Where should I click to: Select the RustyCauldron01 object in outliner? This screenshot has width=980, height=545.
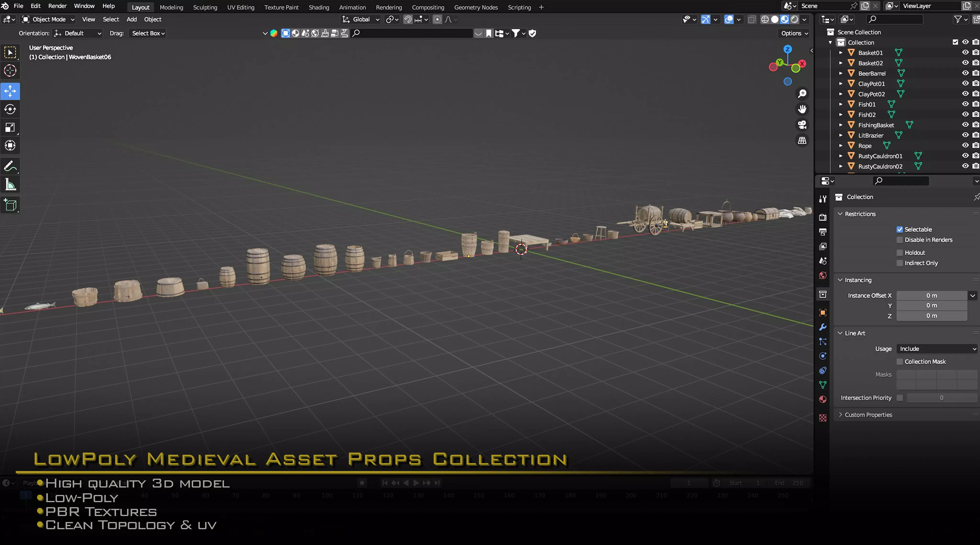coord(880,156)
